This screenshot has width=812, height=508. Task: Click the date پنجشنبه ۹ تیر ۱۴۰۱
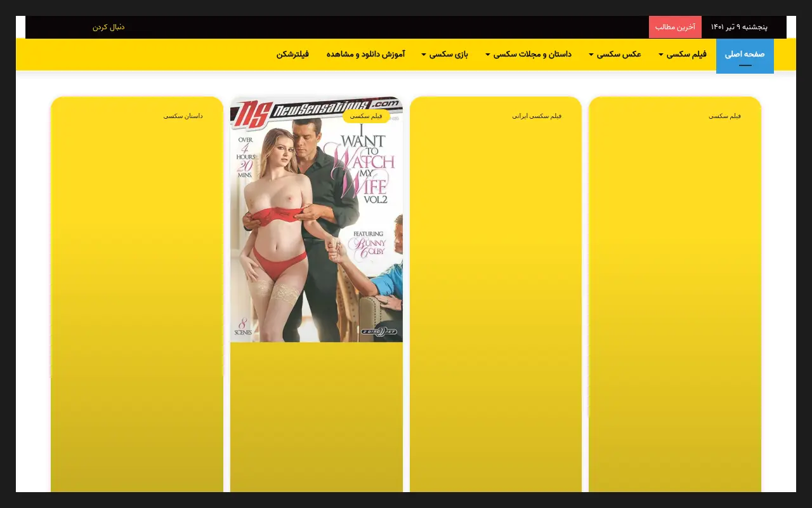739,27
